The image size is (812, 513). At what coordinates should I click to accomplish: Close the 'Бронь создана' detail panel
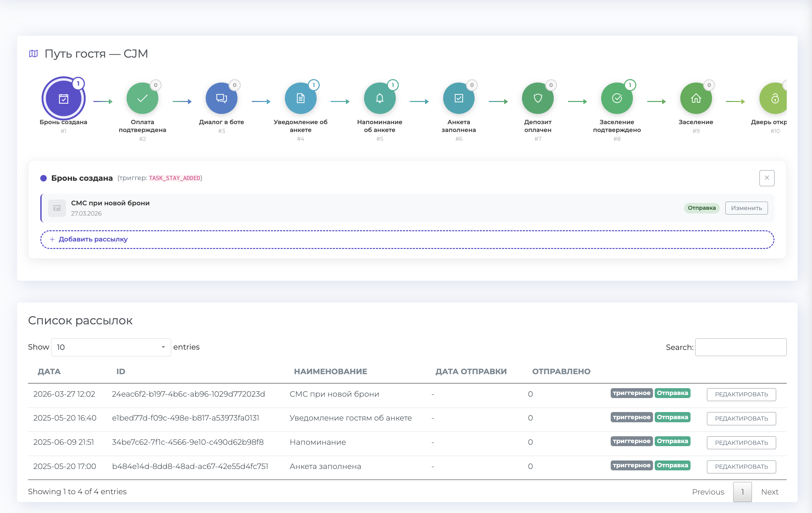(x=767, y=178)
